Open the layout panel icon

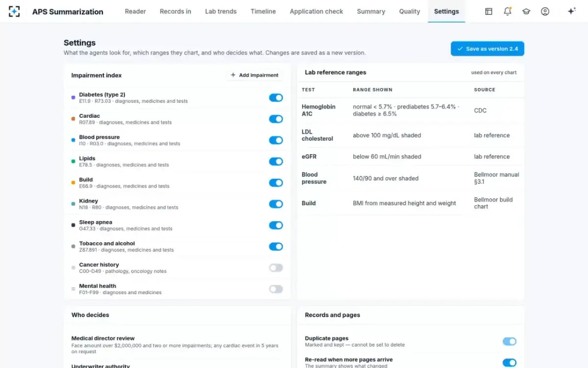tap(489, 11)
